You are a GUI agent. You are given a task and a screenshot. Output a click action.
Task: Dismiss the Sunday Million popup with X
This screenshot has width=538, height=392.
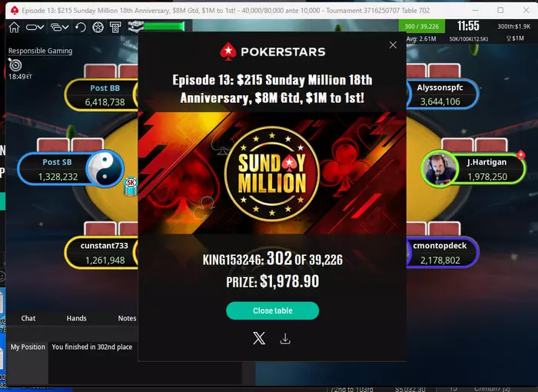(393, 45)
